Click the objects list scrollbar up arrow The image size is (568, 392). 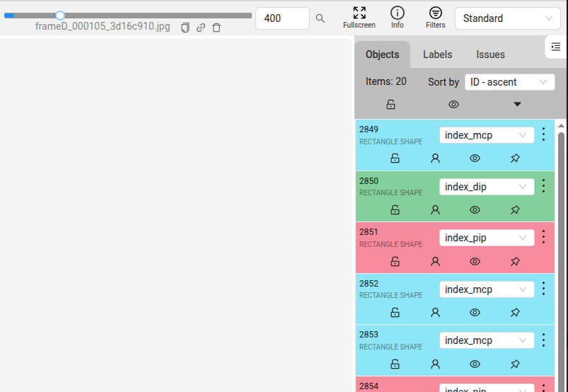561,126
